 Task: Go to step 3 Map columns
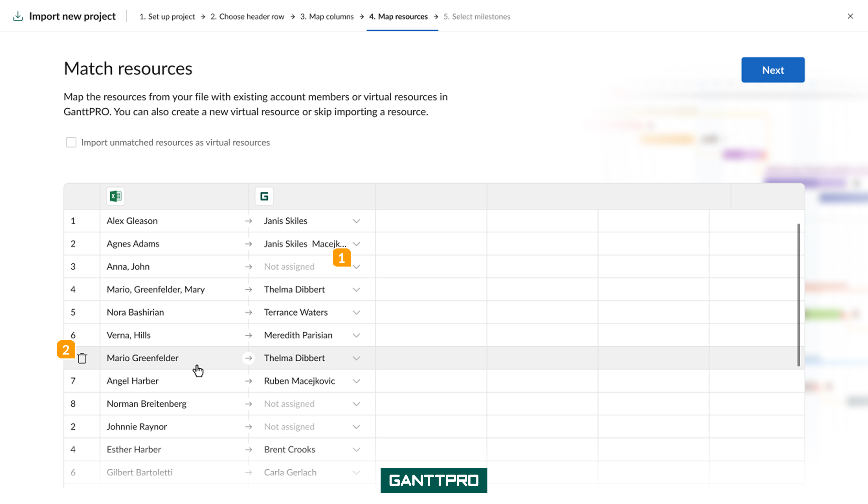tap(327, 16)
